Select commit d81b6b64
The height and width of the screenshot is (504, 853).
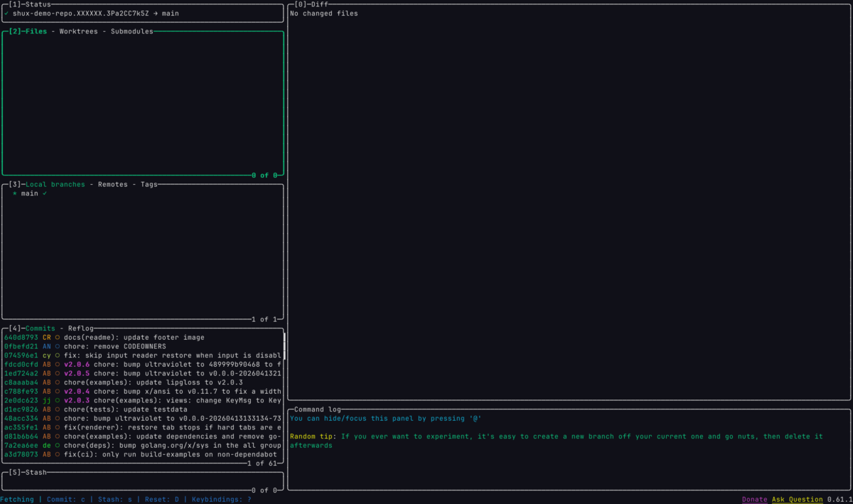142,436
